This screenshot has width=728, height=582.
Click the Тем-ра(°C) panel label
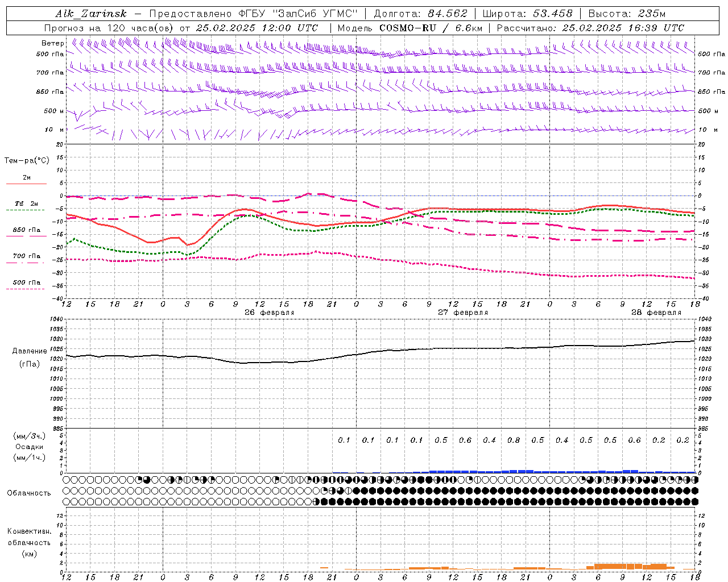click(x=27, y=161)
